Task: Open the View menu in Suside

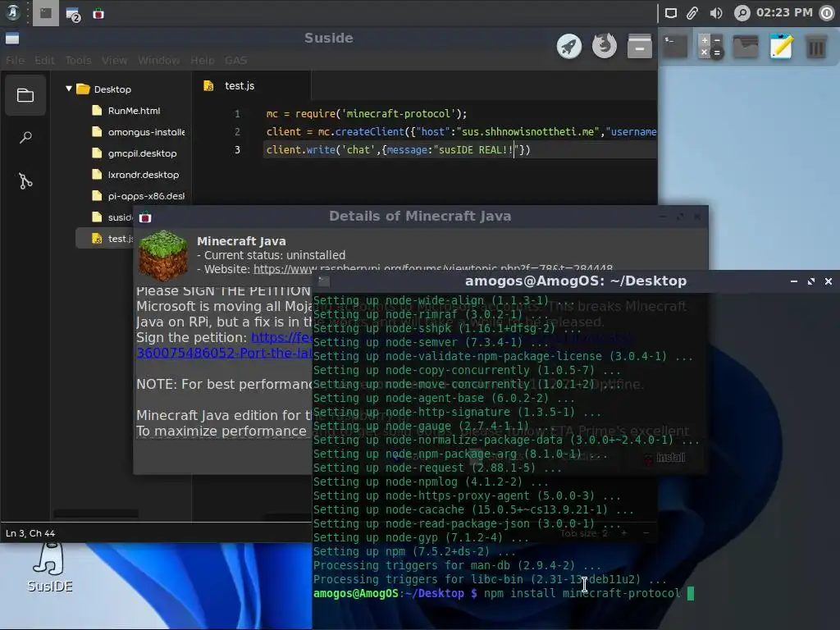Action: coord(114,60)
